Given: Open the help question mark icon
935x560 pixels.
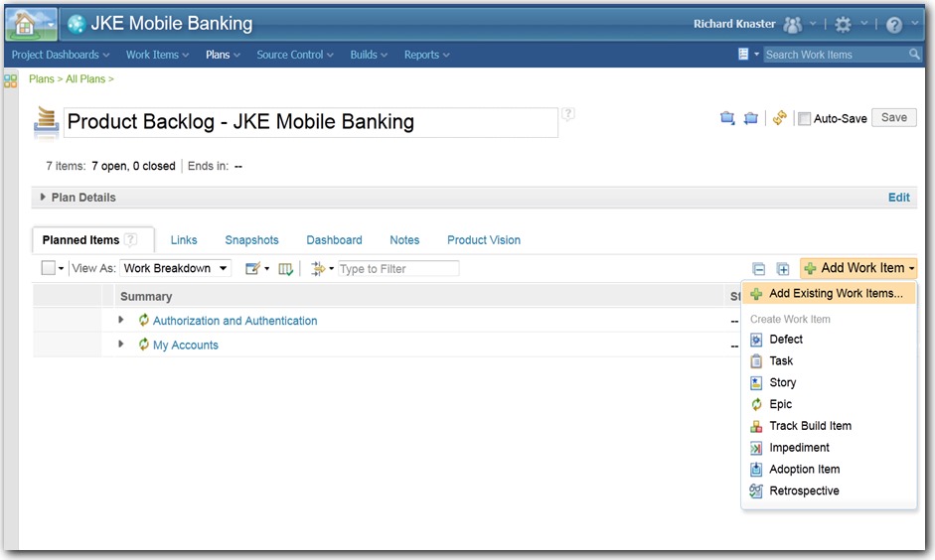Looking at the screenshot, I should [893, 25].
